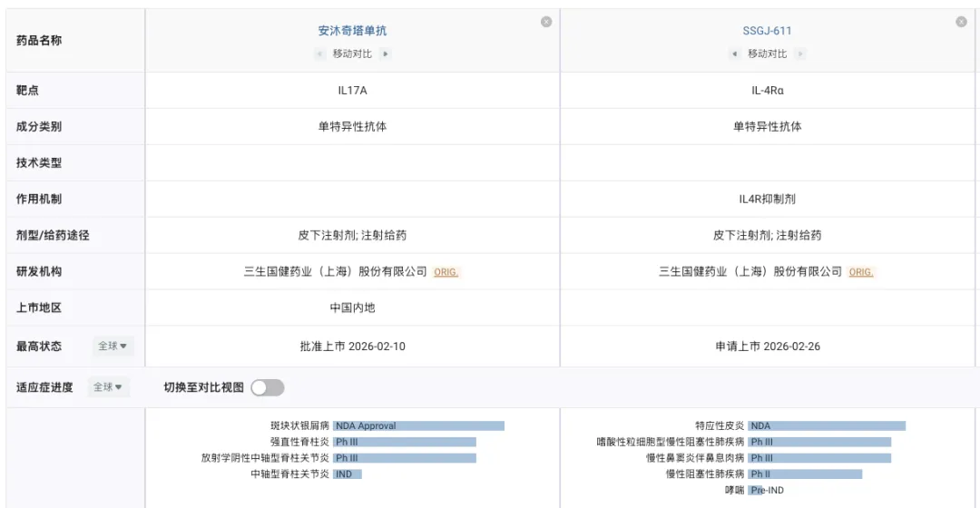Click the right move arrow under 安沐奇塔单抗

[x=385, y=54]
